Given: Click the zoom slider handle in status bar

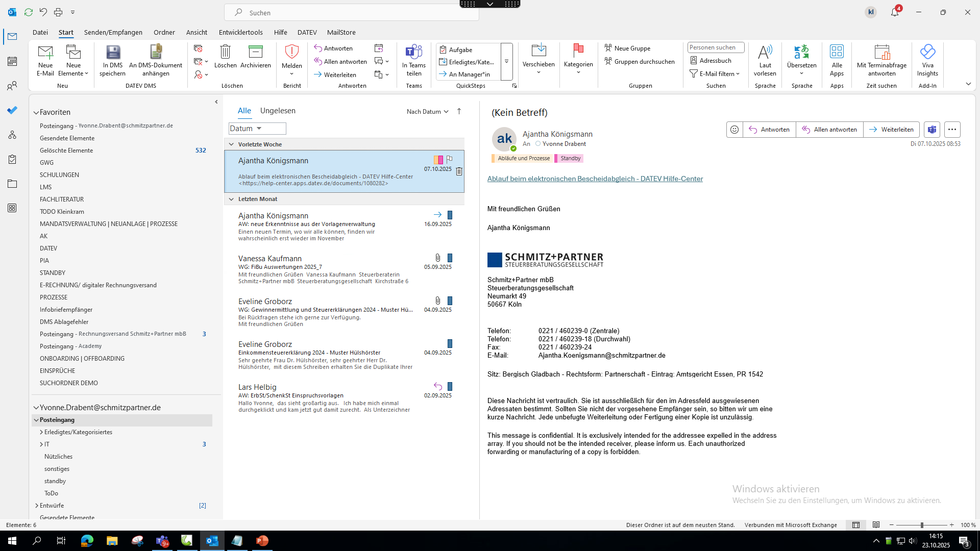Looking at the screenshot, I should click(922, 525).
